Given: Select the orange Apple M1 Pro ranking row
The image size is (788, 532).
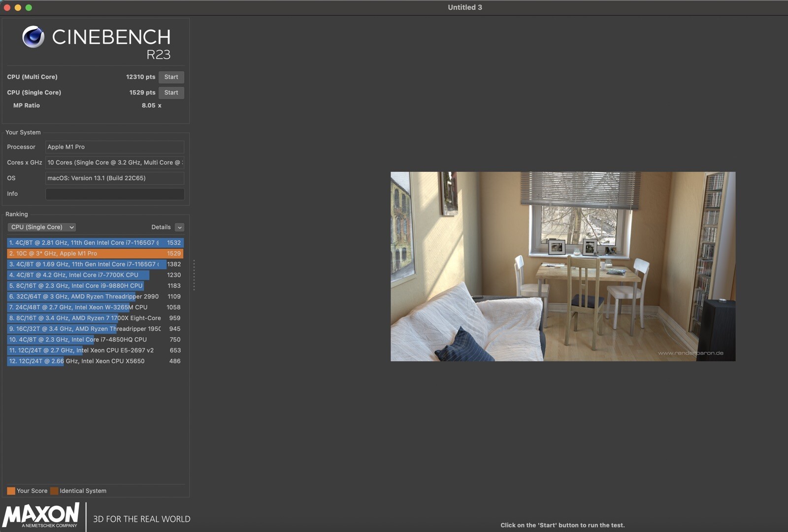Looking at the screenshot, I should point(95,253).
